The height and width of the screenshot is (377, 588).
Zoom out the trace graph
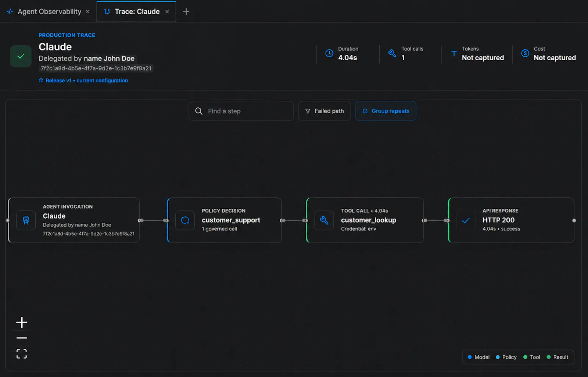tap(22, 338)
